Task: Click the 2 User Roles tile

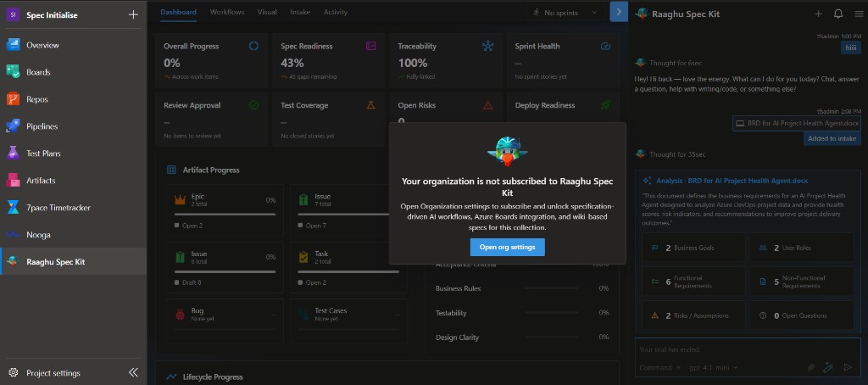Action: [802, 248]
